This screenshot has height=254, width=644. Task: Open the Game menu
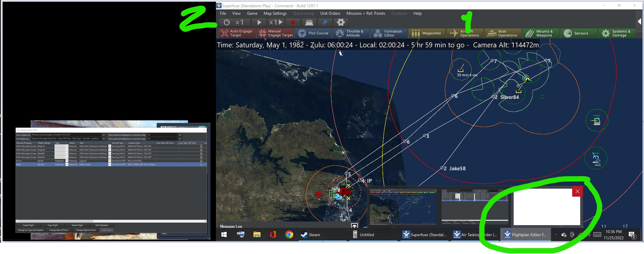252,14
